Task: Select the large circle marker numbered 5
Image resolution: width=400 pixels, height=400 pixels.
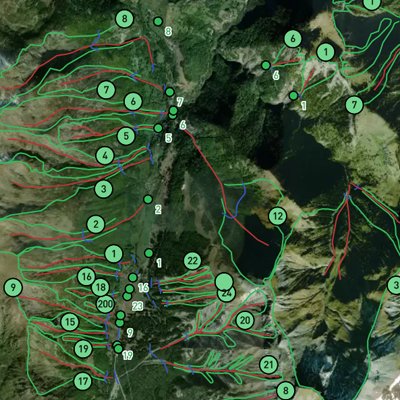Action: pyautogui.click(x=126, y=136)
